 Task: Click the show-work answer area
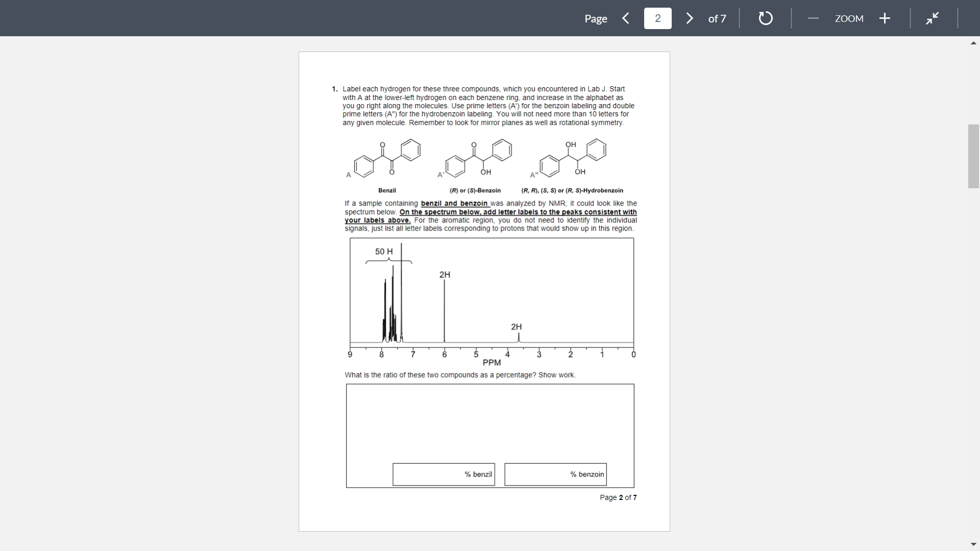point(489,423)
